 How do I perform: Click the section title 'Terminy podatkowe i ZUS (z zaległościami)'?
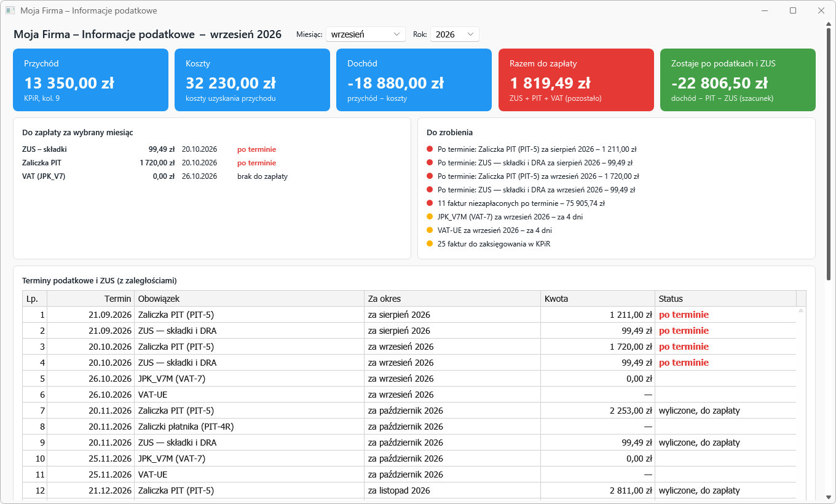tap(100, 280)
